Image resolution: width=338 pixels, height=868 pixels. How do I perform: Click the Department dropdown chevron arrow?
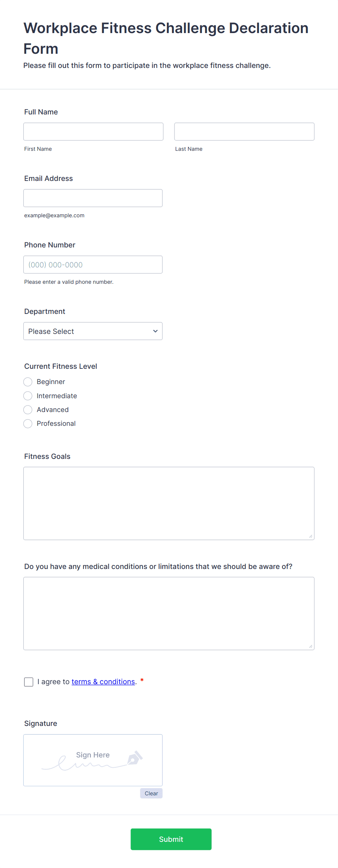pos(155,331)
